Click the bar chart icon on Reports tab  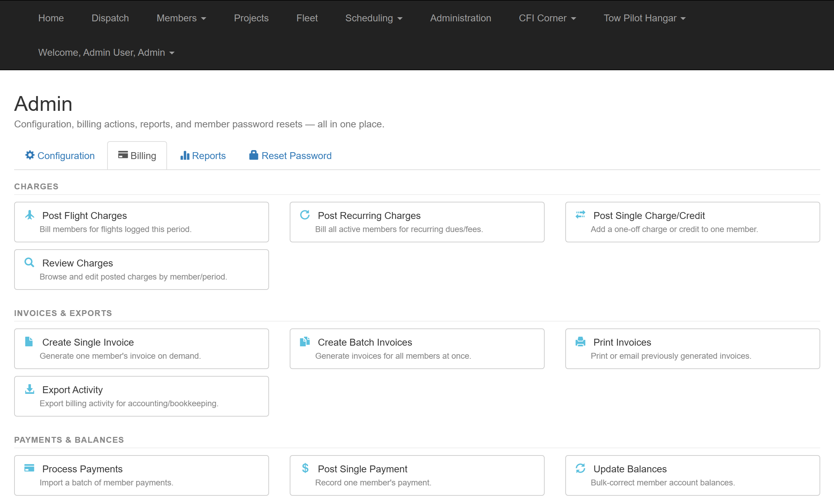[x=185, y=155]
